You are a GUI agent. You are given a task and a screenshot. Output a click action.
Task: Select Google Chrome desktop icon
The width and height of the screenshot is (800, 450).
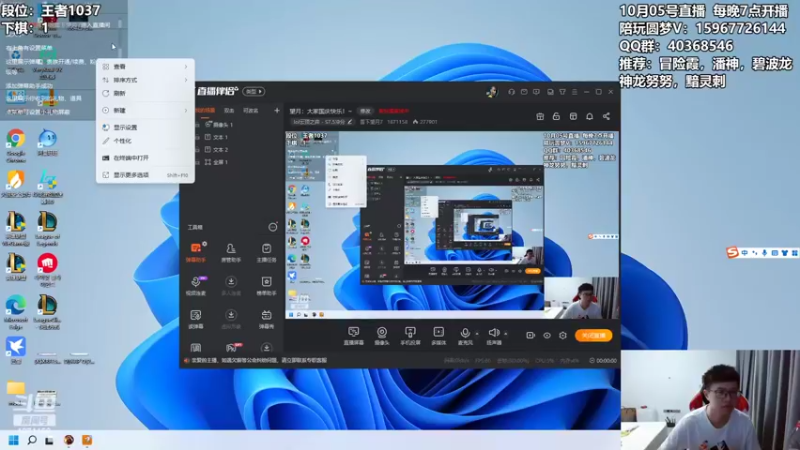click(x=16, y=145)
